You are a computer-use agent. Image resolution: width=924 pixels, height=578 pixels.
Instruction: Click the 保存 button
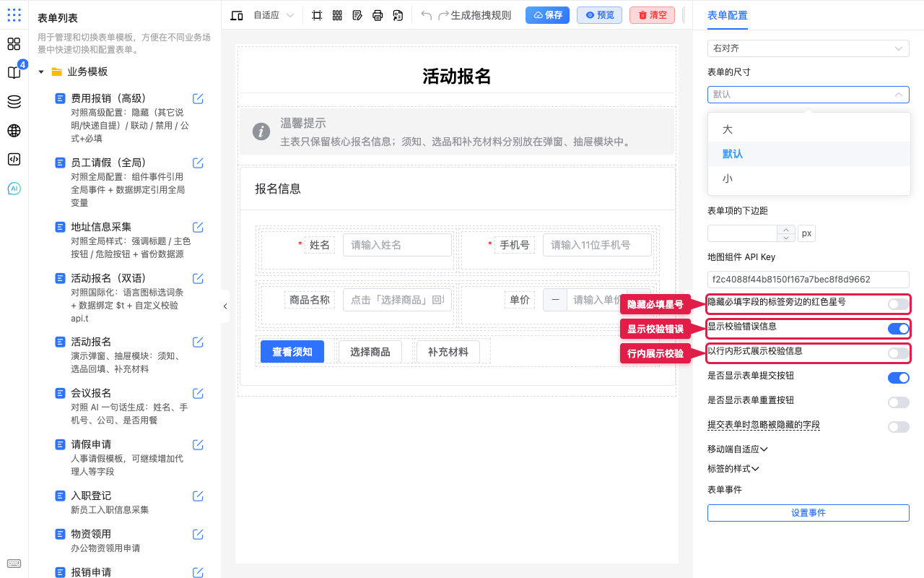[548, 15]
